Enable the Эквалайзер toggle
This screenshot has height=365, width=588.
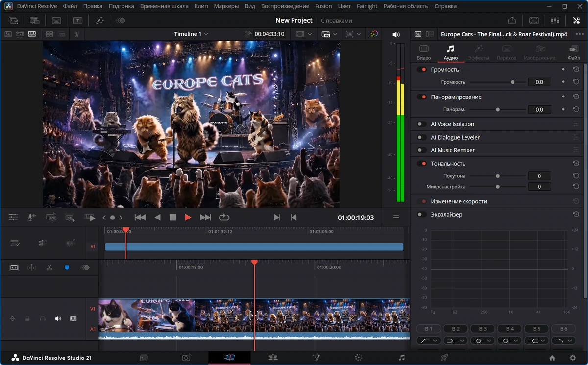421,215
